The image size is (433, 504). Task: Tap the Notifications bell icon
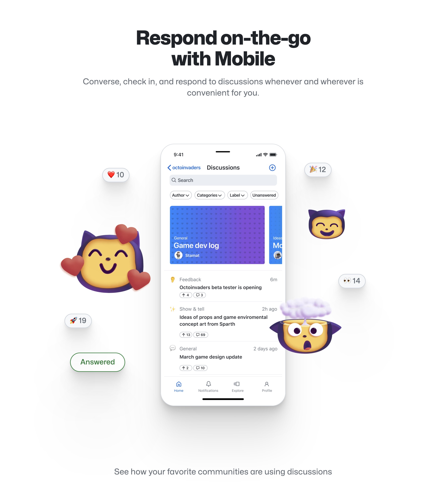pos(209,384)
